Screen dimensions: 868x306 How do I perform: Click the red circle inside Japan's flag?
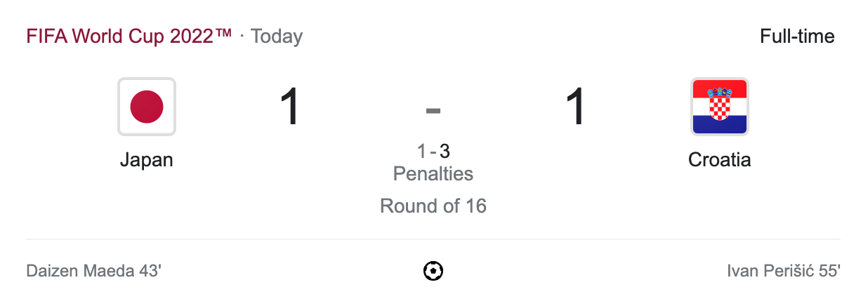pyautogui.click(x=147, y=107)
